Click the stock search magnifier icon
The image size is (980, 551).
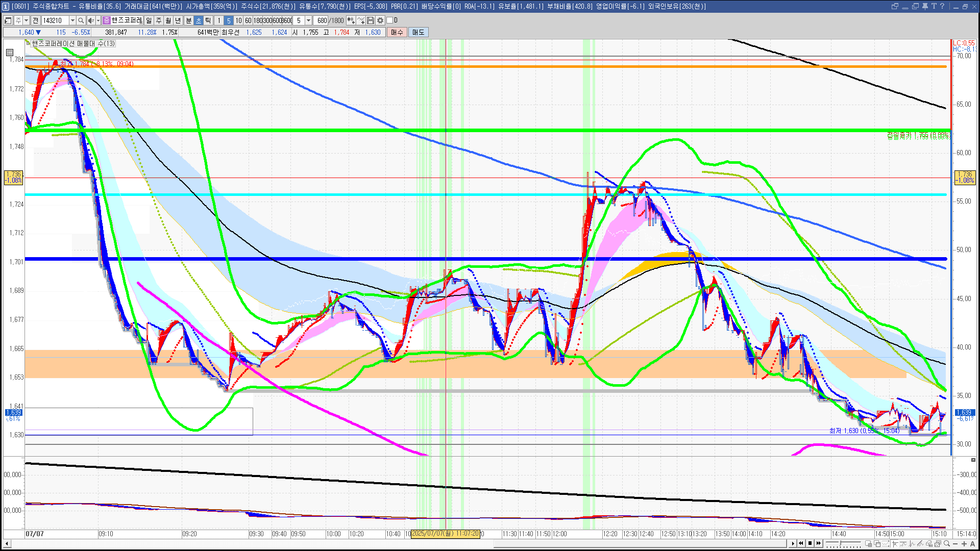(81, 20)
